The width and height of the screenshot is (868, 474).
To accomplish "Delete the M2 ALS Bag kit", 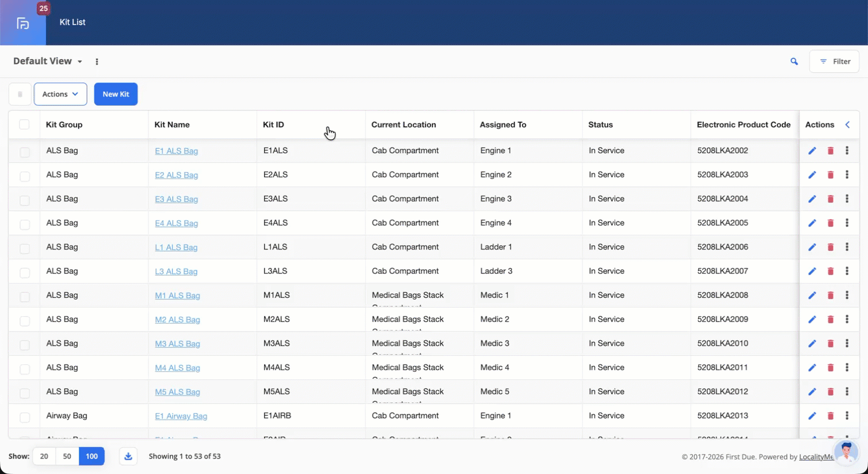I will [830, 320].
